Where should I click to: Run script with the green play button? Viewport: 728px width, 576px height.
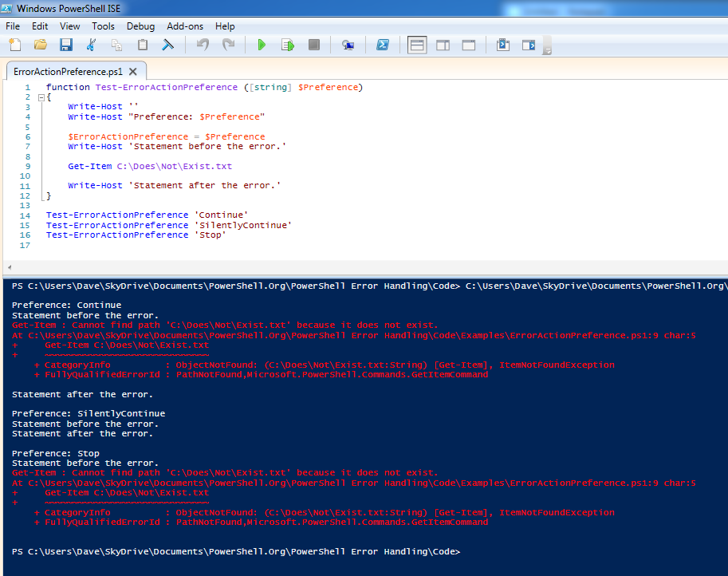262,45
